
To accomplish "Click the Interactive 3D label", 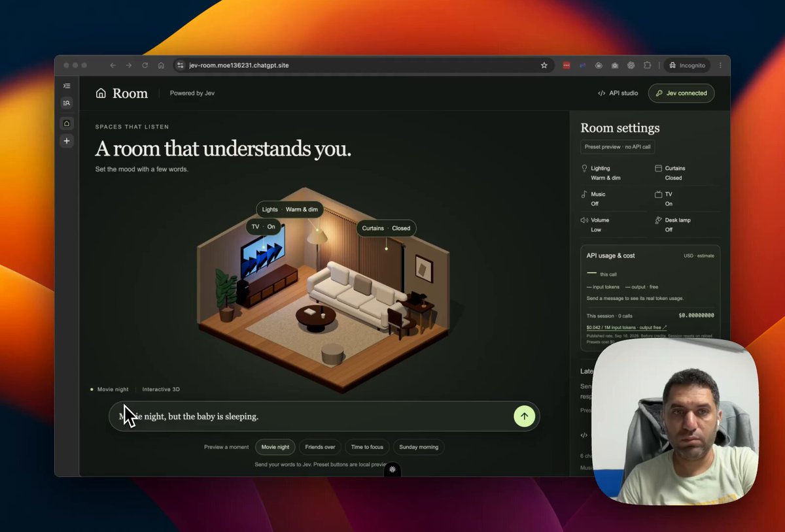I will coord(161,390).
